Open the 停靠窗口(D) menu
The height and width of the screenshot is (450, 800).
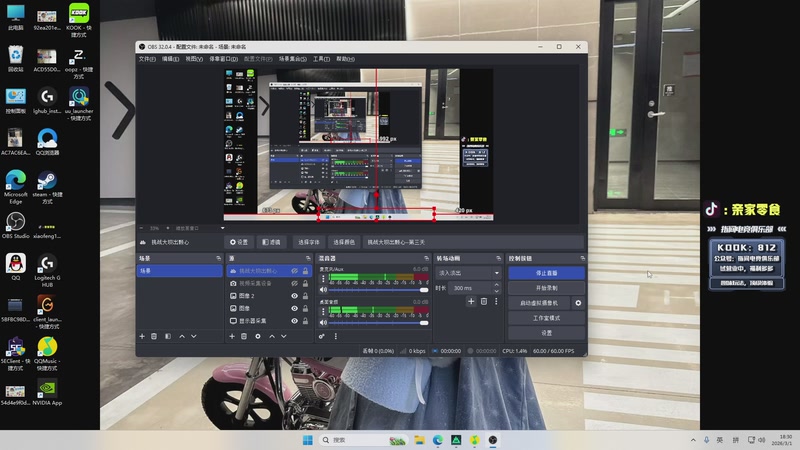[223, 59]
